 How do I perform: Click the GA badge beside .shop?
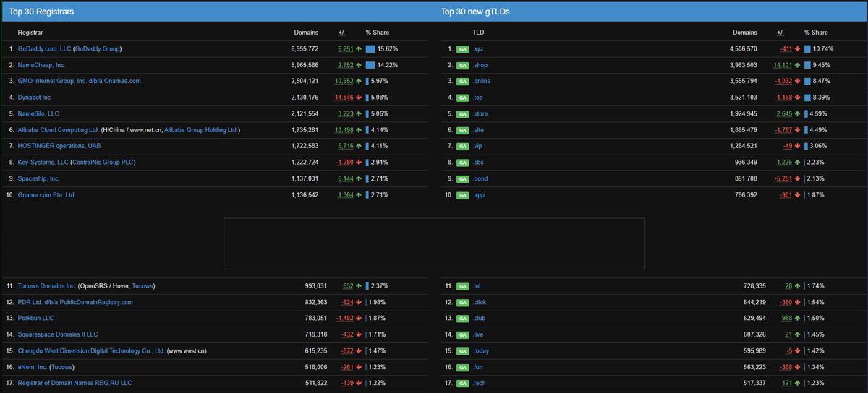click(462, 65)
